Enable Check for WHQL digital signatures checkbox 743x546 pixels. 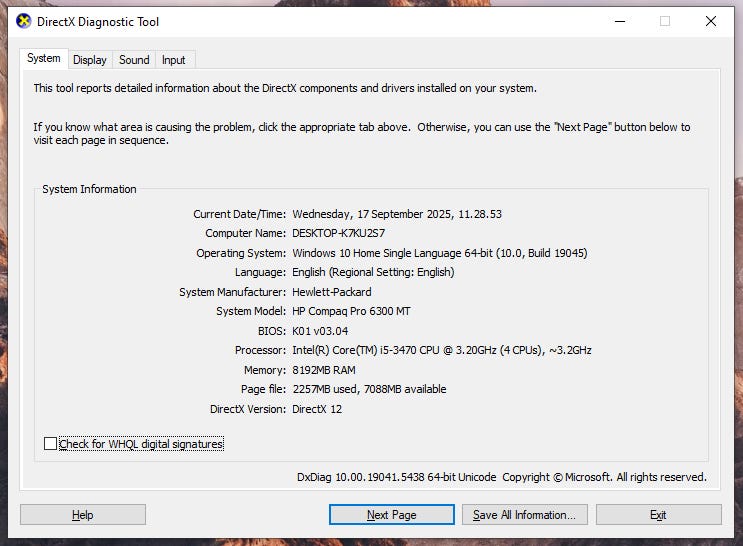tap(50, 444)
